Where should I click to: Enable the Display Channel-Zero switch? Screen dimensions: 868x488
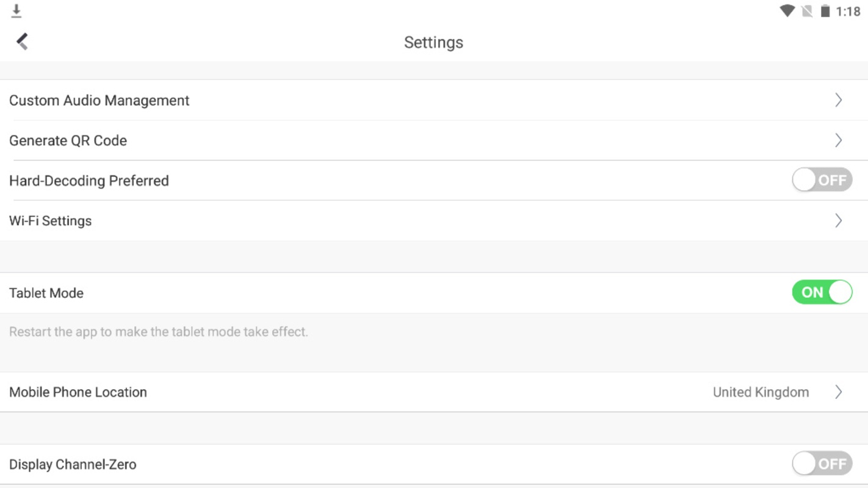(822, 464)
